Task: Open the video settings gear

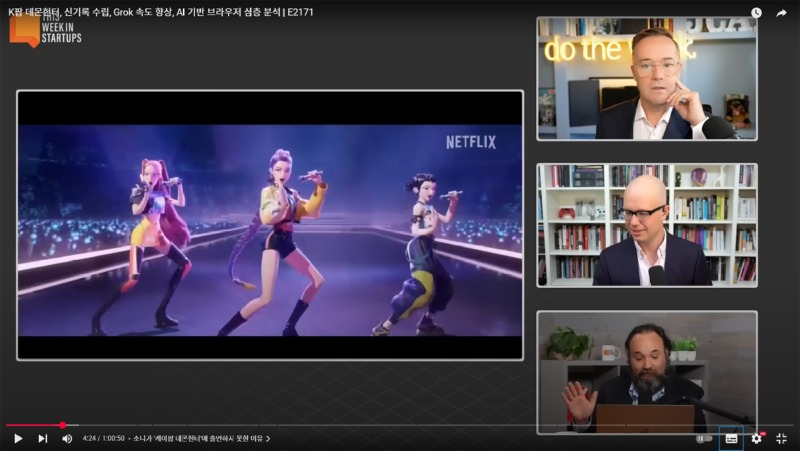Action: (x=757, y=438)
